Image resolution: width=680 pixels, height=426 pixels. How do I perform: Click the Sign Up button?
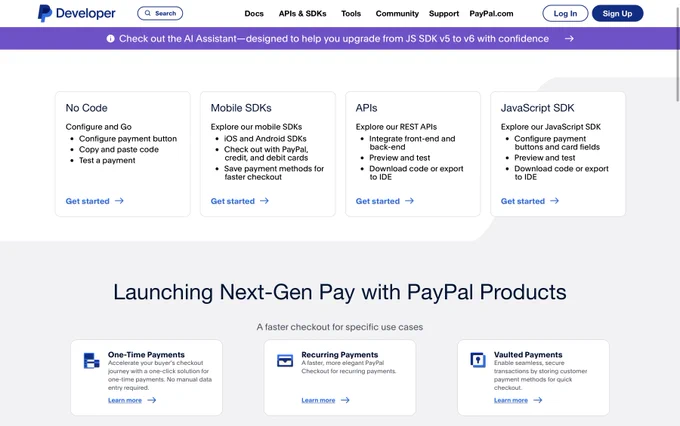pyautogui.click(x=618, y=13)
